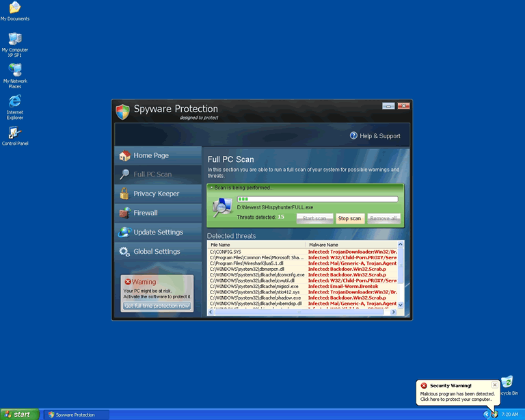The image size is (525, 420).
Task: Open the Recycle Bin icon
Action: pos(507,383)
